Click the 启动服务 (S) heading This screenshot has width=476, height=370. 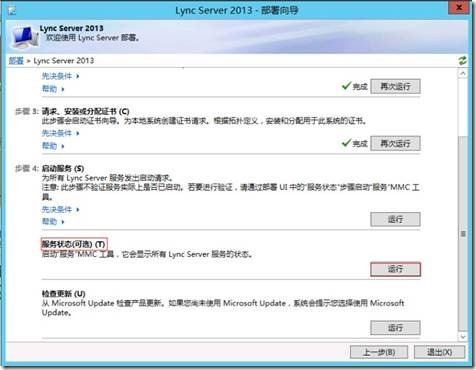(63, 168)
